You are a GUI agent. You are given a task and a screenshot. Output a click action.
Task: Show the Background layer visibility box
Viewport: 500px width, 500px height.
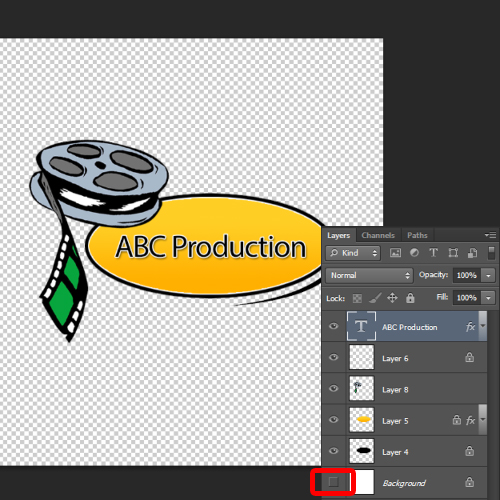333,482
